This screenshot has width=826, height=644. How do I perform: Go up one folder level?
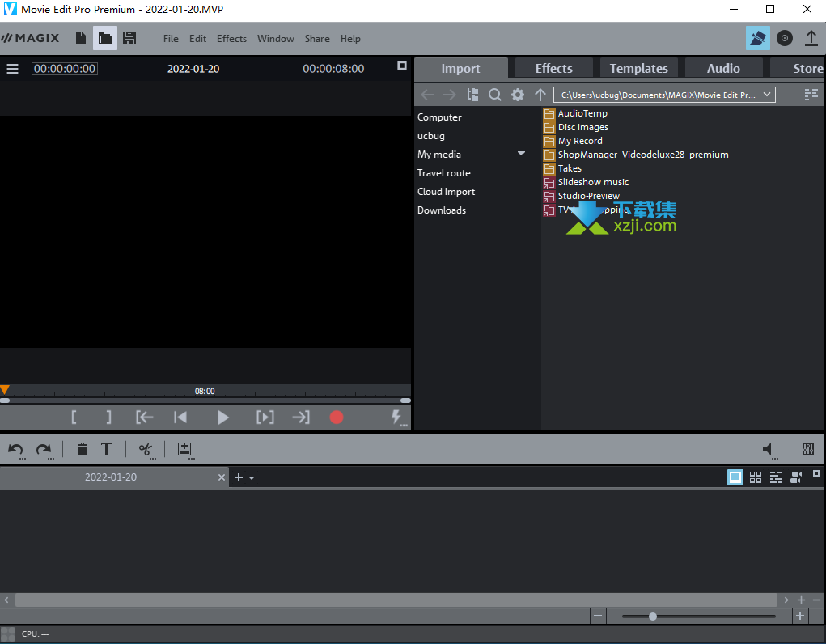click(x=540, y=95)
